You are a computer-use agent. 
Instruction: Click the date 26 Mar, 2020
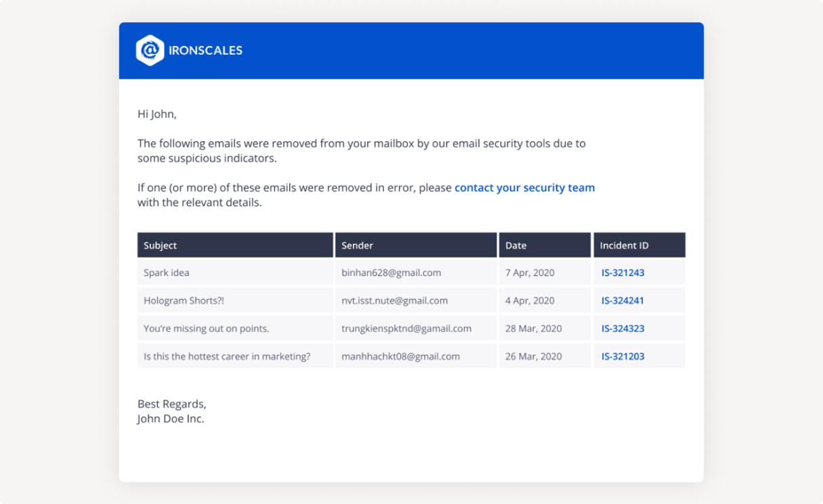click(533, 356)
